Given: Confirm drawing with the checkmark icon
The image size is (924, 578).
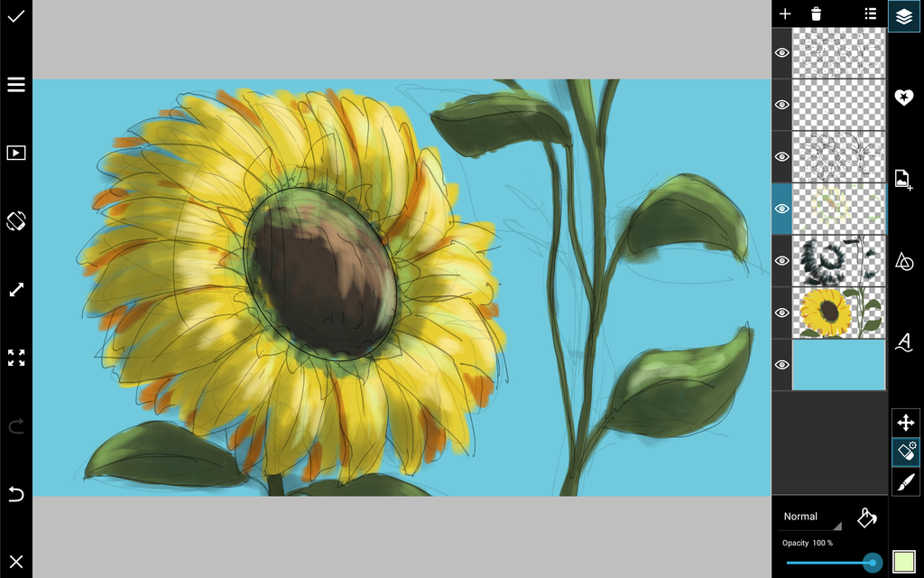Looking at the screenshot, I should [x=16, y=16].
